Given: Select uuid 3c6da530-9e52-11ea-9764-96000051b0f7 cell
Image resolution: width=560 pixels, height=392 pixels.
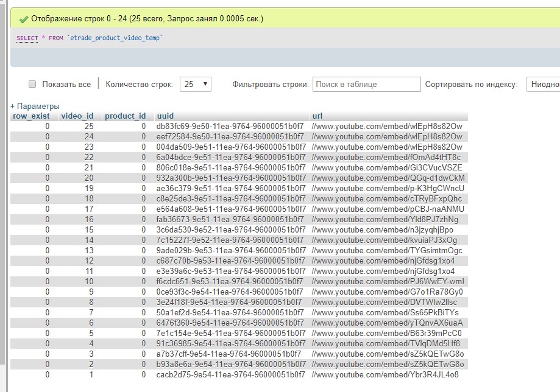Looking at the screenshot, I should (x=231, y=229).
